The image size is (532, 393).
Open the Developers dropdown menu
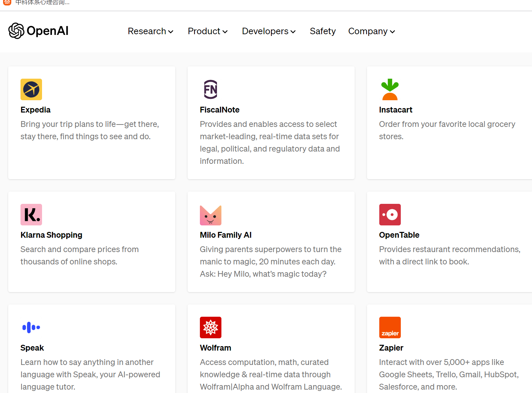coord(269,31)
